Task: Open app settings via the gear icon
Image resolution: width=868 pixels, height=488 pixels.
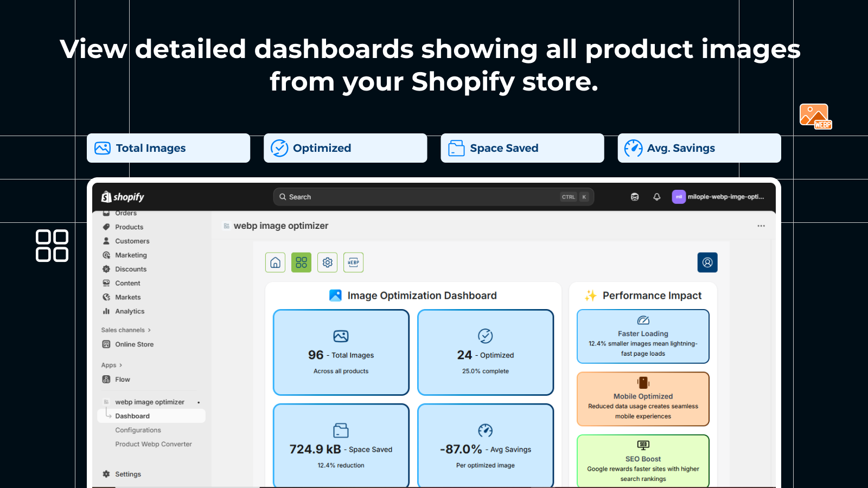Action: point(327,262)
